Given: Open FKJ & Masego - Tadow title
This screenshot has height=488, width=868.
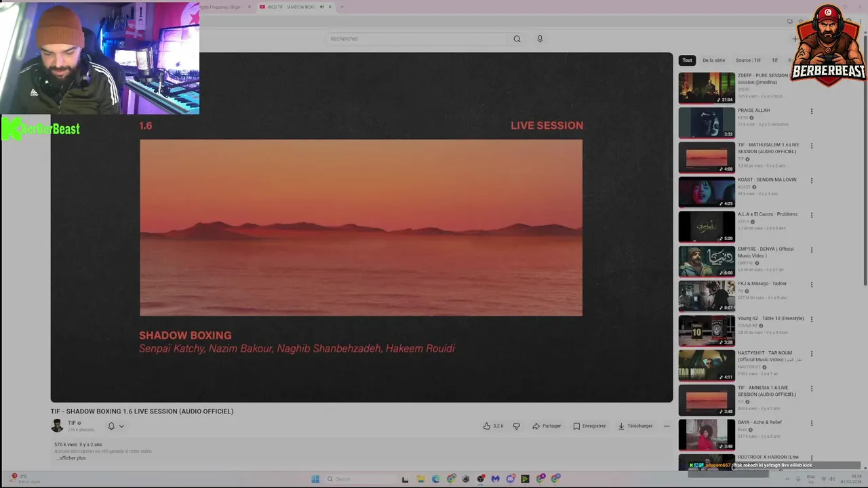Looking at the screenshot, I should (762, 284).
